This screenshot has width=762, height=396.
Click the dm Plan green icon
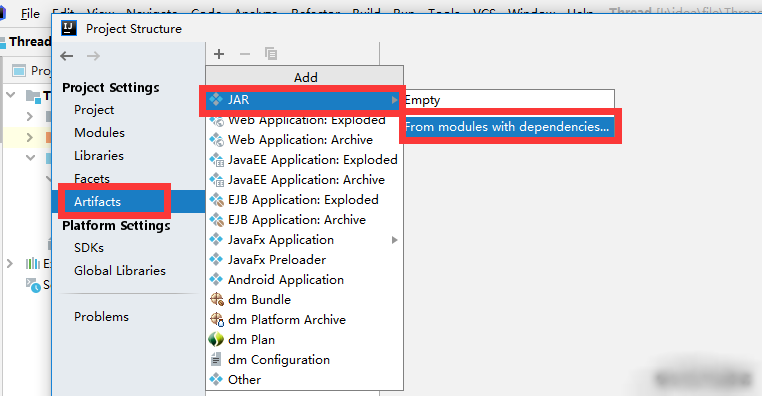(216, 339)
